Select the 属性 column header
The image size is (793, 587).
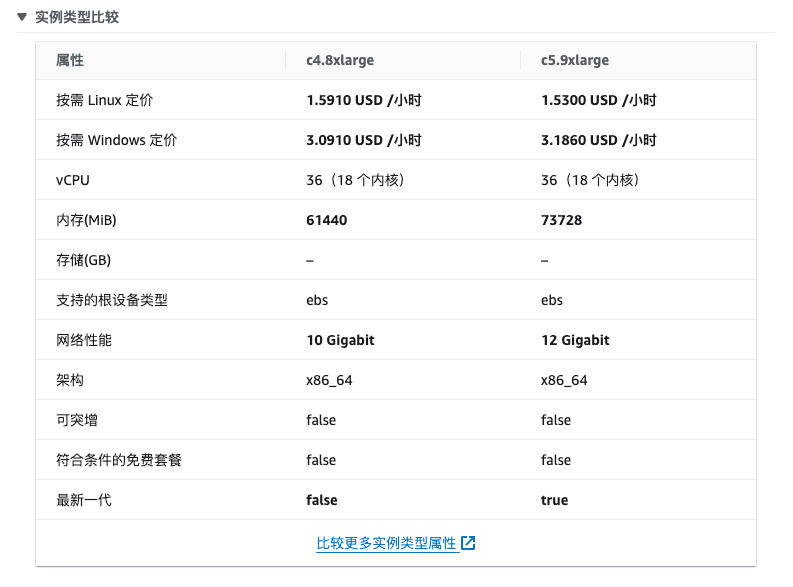point(70,60)
